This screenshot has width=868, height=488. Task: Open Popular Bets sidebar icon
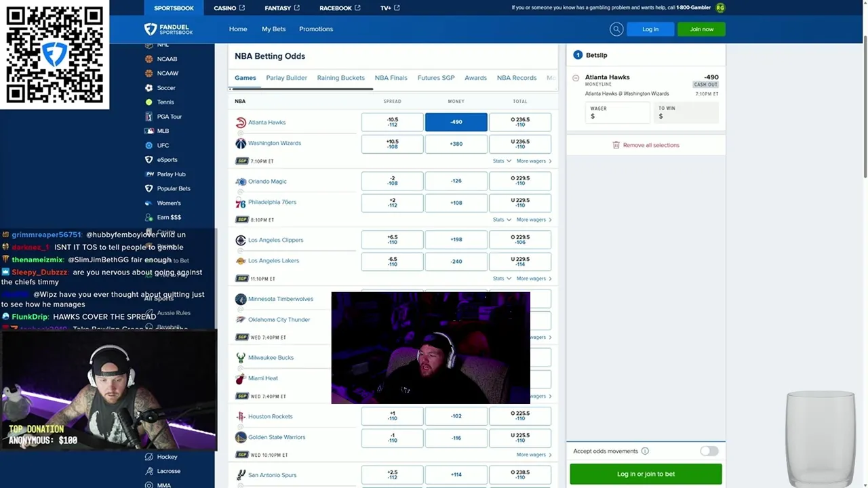tap(149, 188)
